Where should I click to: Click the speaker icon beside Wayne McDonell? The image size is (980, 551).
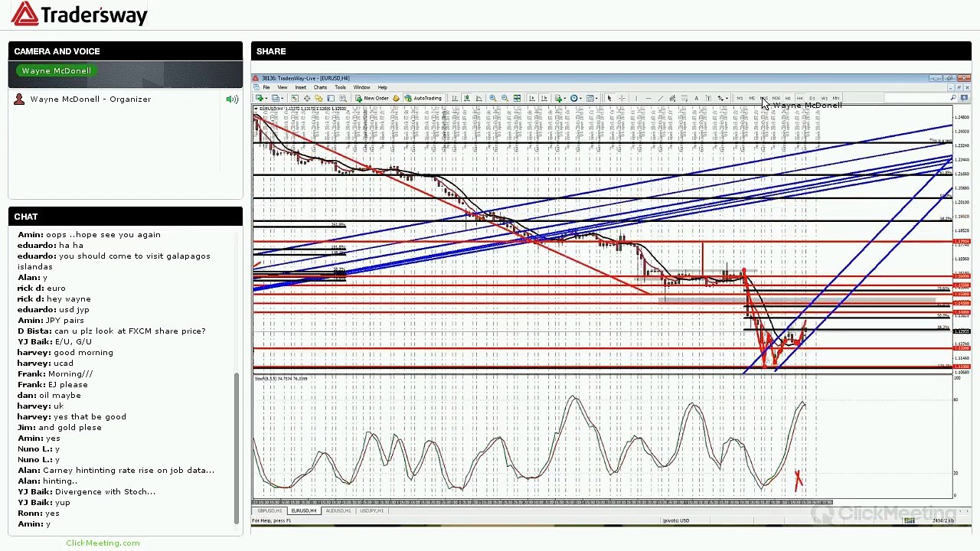point(232,99)
